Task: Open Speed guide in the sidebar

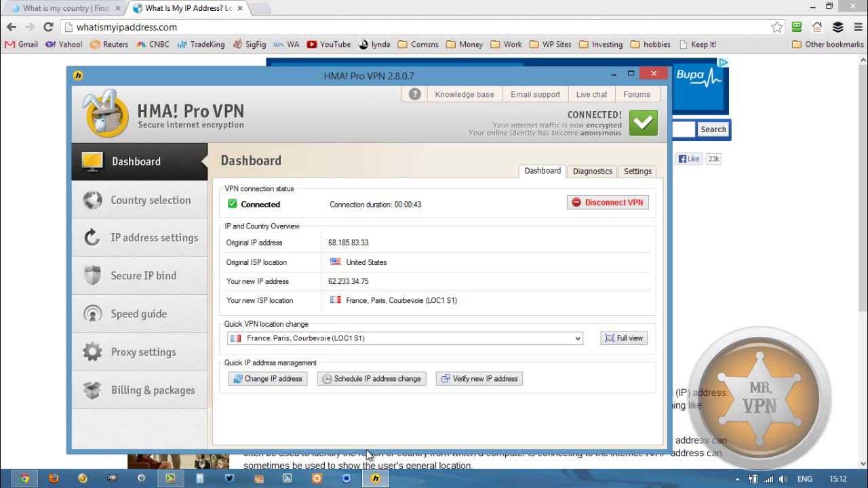Action: pos(139,314)
